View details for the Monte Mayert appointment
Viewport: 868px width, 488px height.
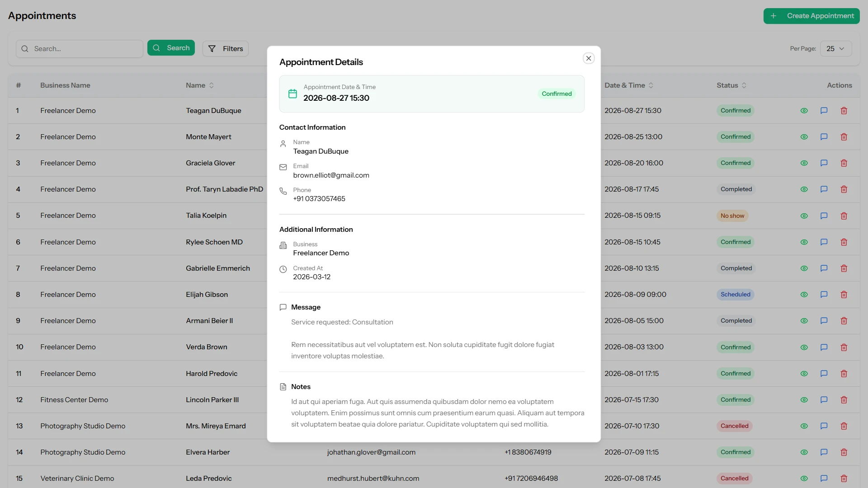[x=804, y=137]
